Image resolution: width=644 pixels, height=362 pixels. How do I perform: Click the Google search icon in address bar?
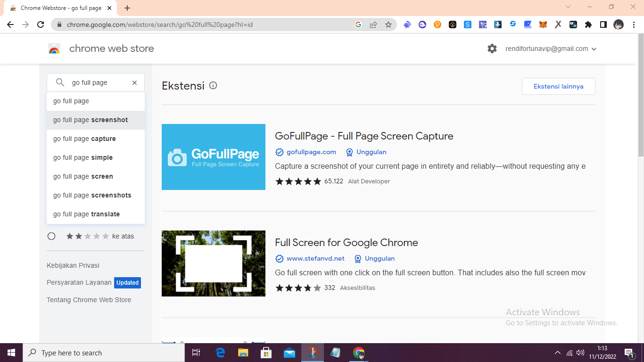358,25
